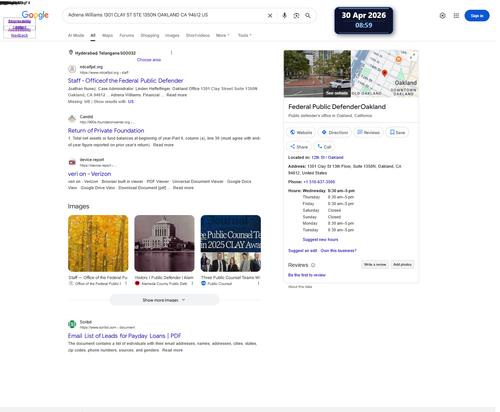Click the Sign in button
Image resolution: width=500 pixels, height=412 pixels.
(477, 16)
